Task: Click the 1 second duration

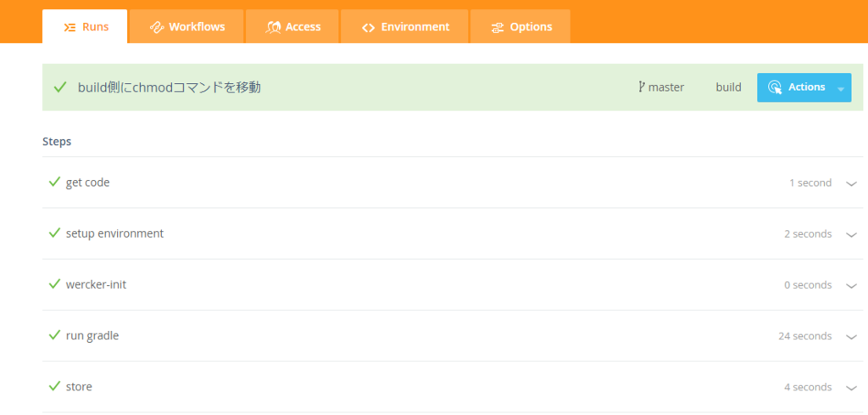Action: click(x=810, y=182)
